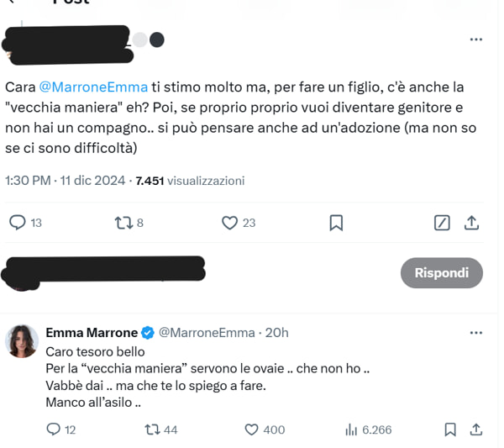Like Emma Marrone's reply with 400 likes
Screen dimensions: 504x448
(251, 430)
